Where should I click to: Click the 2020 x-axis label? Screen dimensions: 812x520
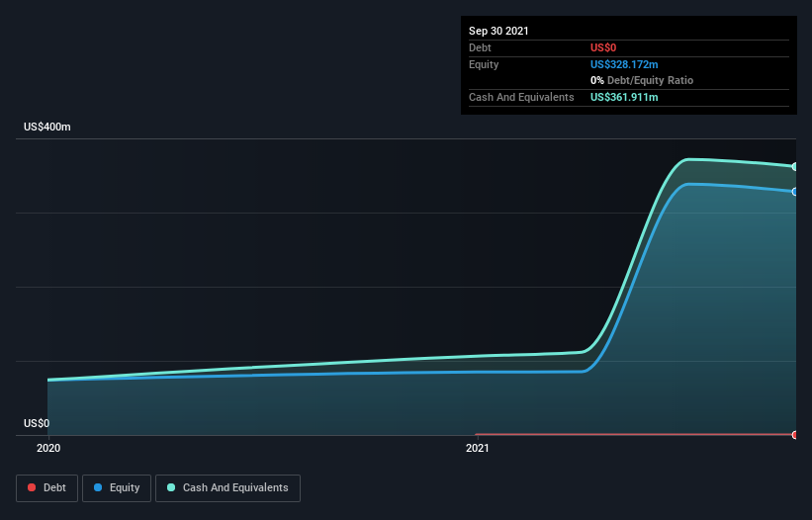pyautogui.click(x=48, y=448)
